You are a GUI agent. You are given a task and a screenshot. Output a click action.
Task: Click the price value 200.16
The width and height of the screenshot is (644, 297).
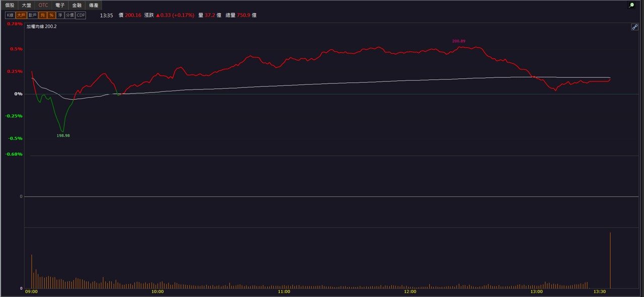click(x=133, y=16)
